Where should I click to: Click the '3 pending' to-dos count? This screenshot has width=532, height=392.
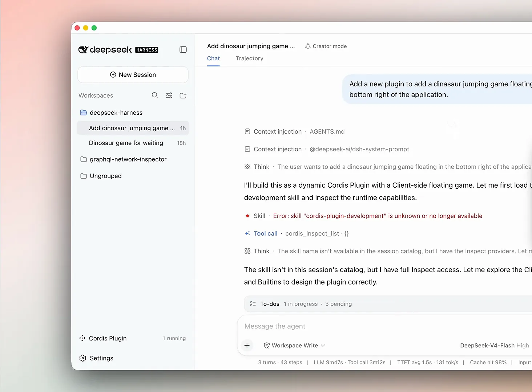pos(338,304)
